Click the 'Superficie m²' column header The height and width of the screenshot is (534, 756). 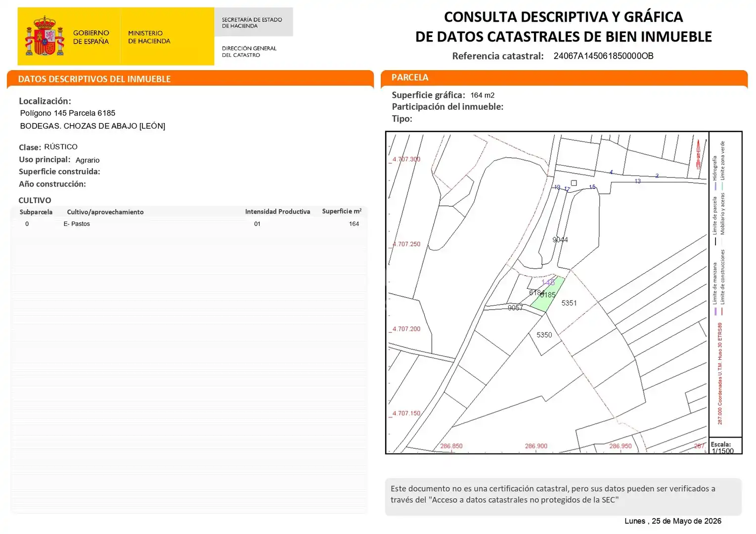(342, 211)
